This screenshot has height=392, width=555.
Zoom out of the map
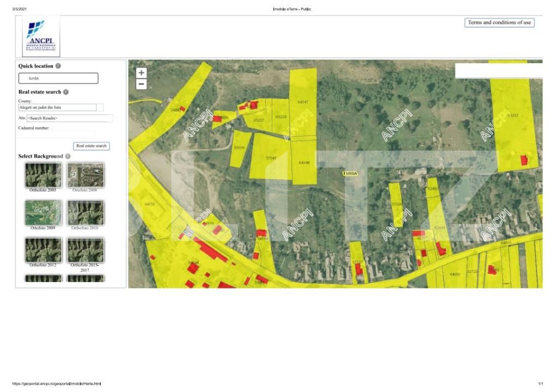pos(142,84)
